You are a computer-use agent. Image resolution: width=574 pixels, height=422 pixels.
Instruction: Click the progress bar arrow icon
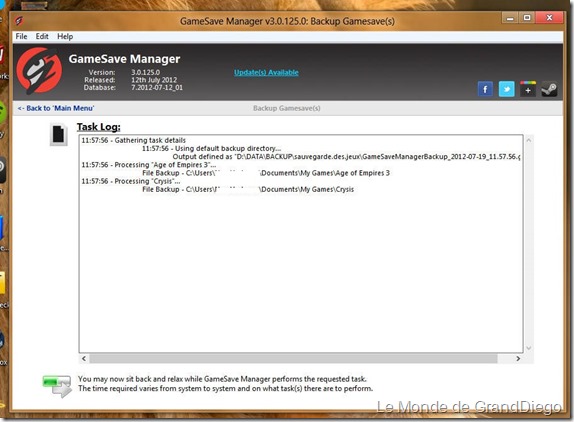click(x=57, y=386)
